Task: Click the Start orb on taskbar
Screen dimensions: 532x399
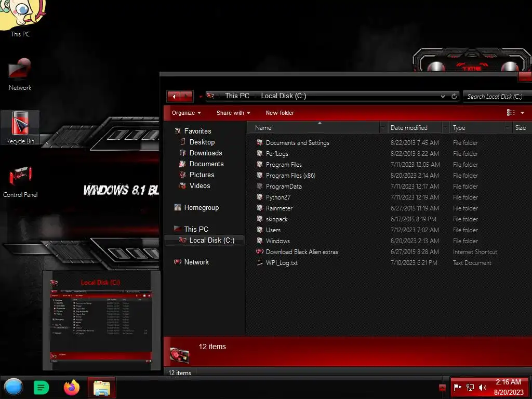Action: coord(13,387)
